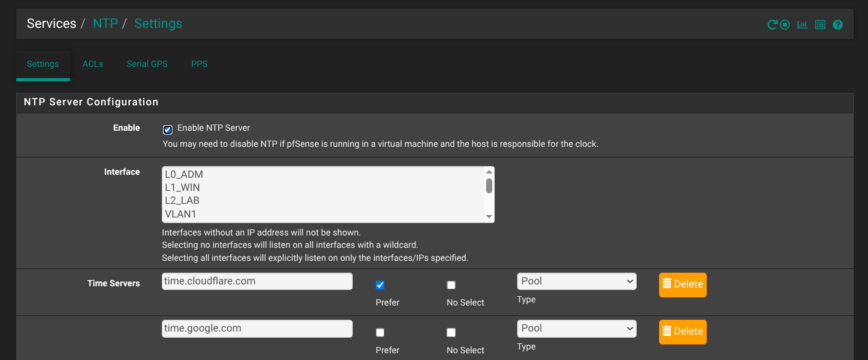868x360 pixels.
Task: Click the Interface list scrollbar thumb
Action: pyautogui.click(x=489, y=186)
